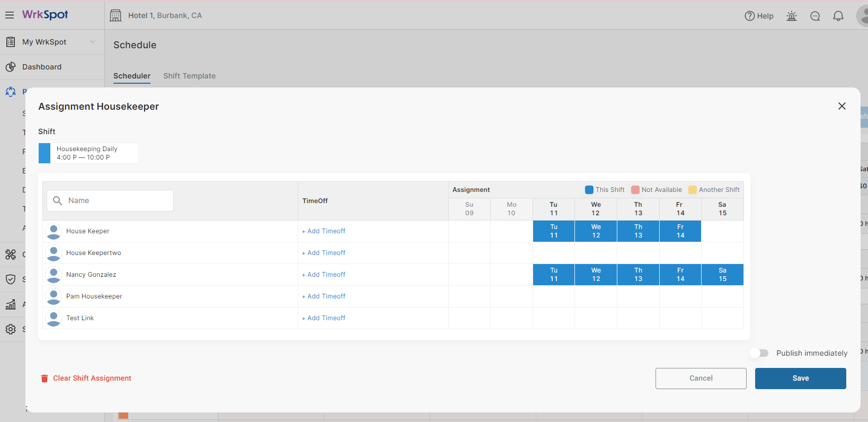This screenshot has height=422, width=868.
Task: Toggle the Publish immediately switch
Action: click(x=759, y=353)
